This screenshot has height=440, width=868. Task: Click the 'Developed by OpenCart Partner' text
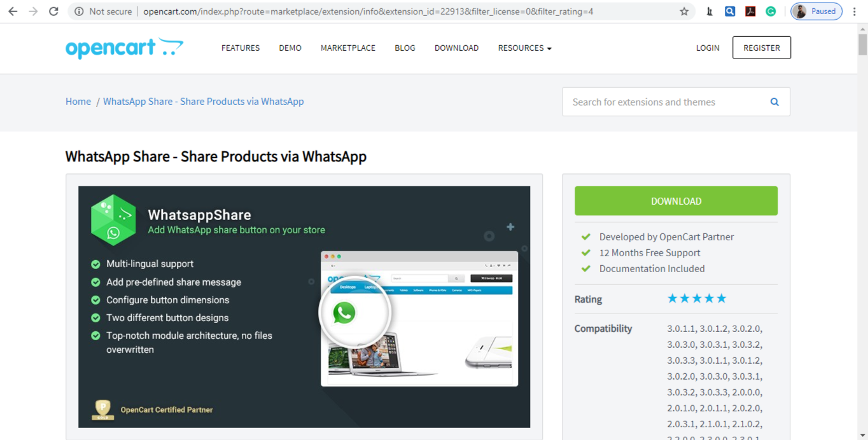(x=666, y=237)
